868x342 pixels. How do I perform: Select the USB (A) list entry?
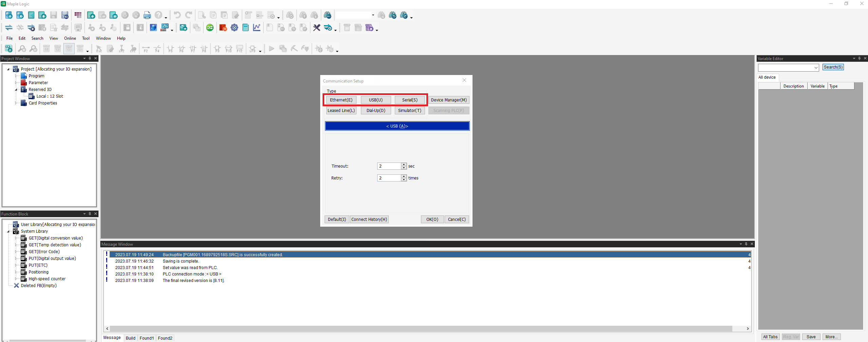point(397,126)
